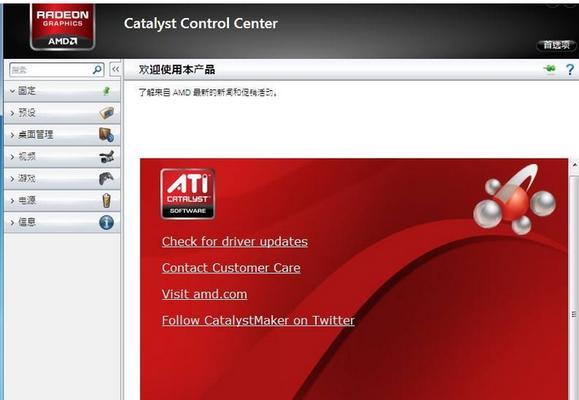Select the 信息 category label

pos(27,222)
